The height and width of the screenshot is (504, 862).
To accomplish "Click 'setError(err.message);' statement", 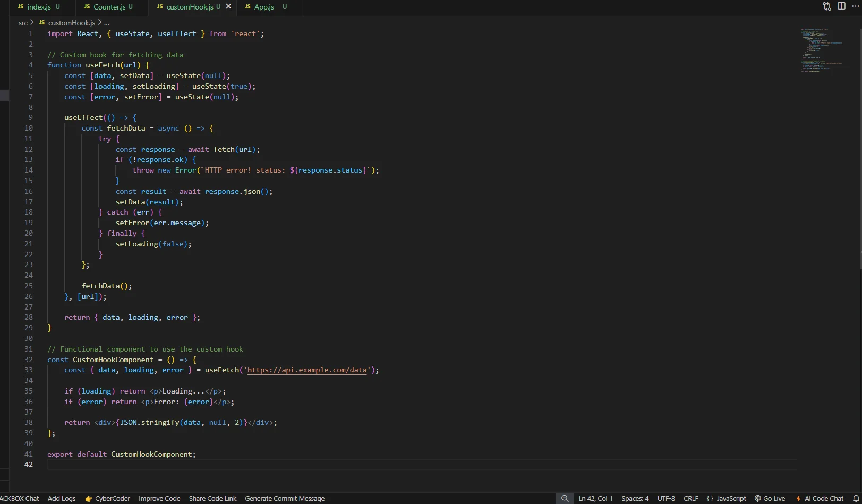I will click(162, 223).
